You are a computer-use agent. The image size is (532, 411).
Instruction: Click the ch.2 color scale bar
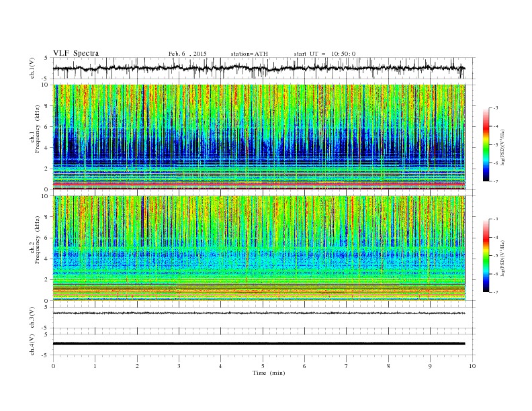(486, 255)
